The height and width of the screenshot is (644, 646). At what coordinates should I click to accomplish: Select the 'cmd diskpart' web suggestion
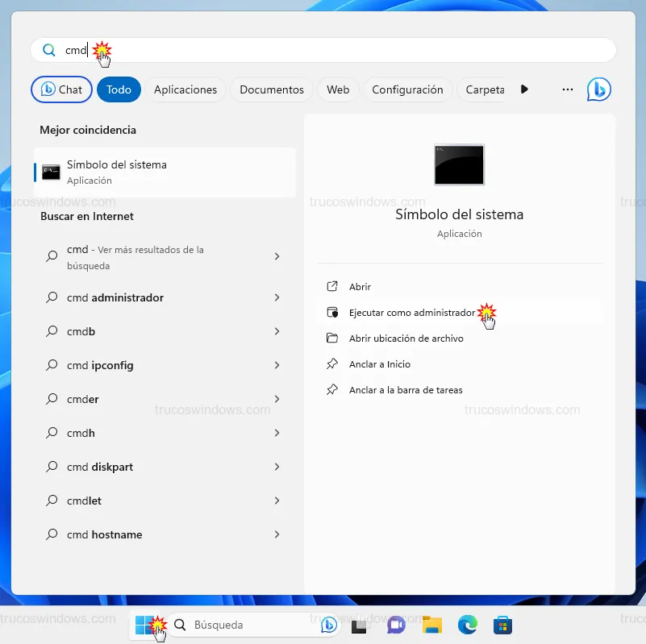pyautogui.click(x=100, y=467)
